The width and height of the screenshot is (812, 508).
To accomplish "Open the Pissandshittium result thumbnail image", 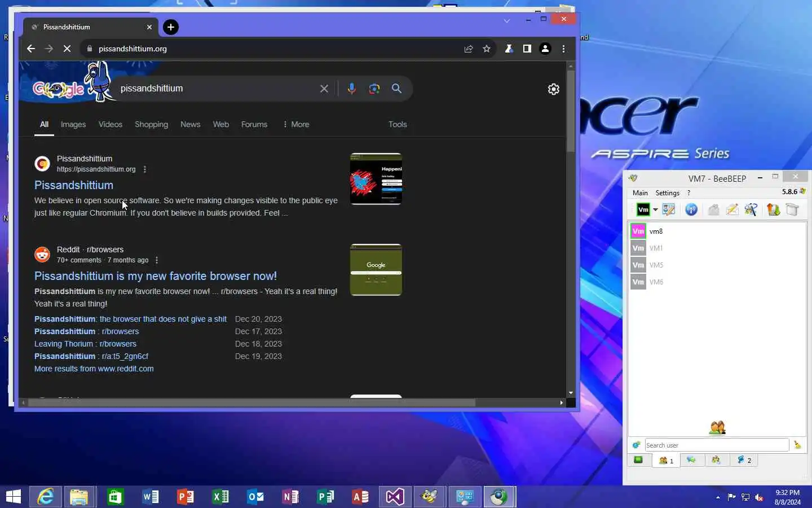I will 376,179.
